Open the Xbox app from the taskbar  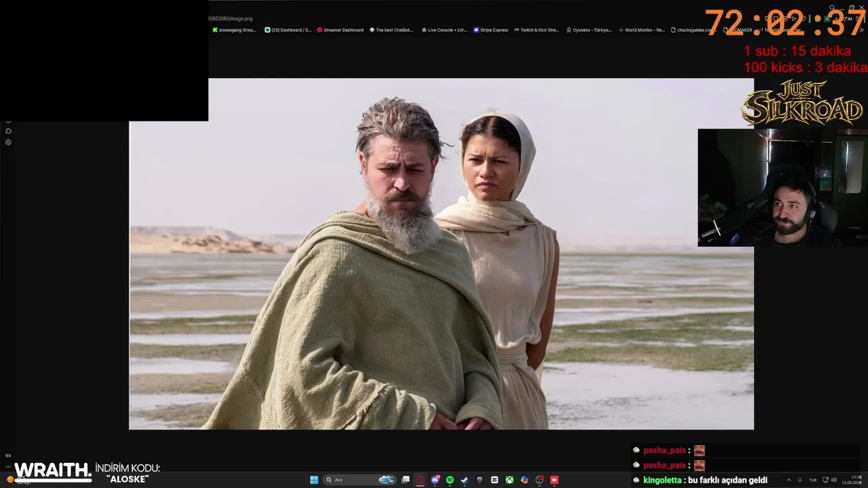pyautogui.click(x=509, y=480)
